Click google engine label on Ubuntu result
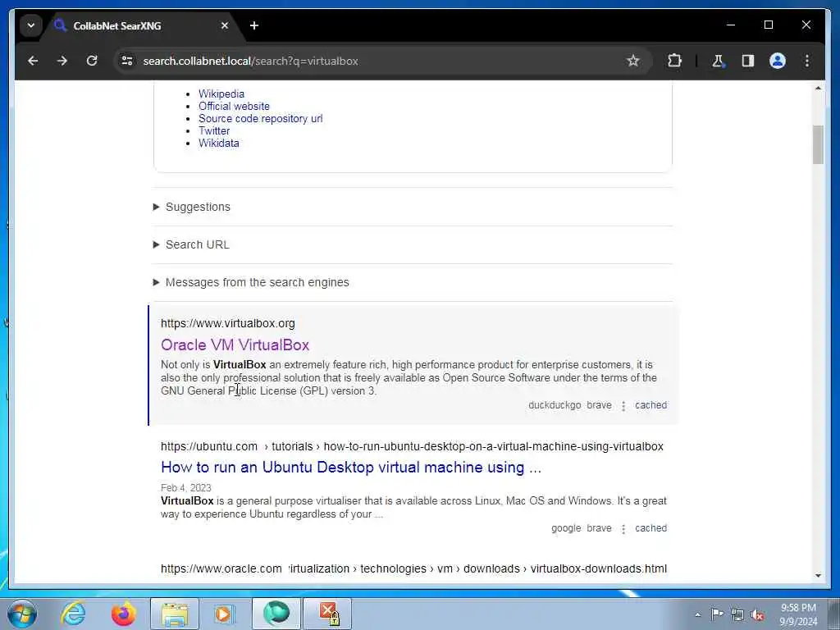 coord(566,528)
